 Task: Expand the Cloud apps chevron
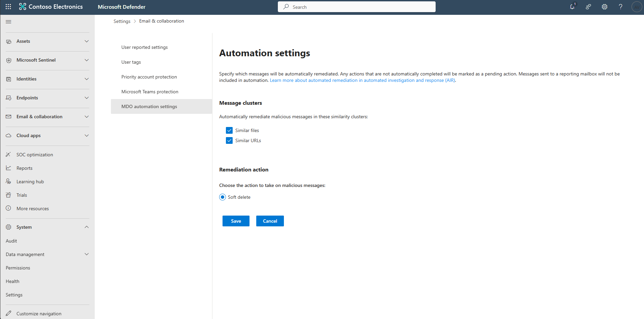[87, 135]
